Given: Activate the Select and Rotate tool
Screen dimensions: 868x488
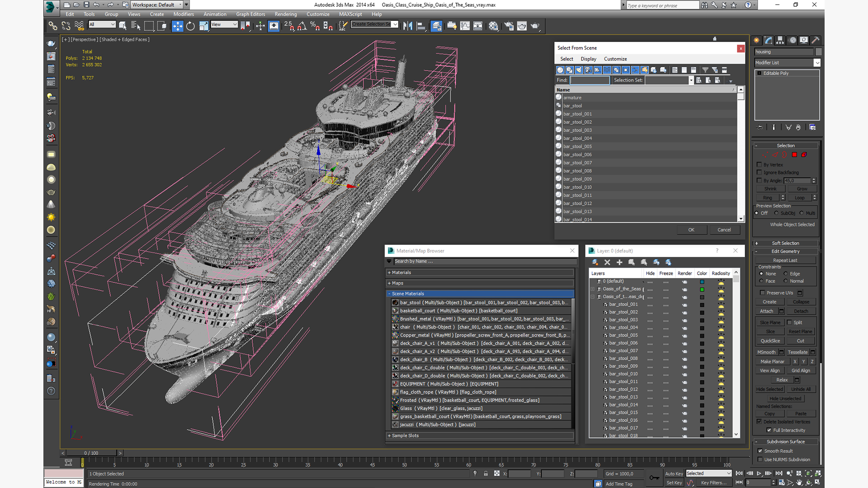Looking at the screenshot, I should click(190, 26).
